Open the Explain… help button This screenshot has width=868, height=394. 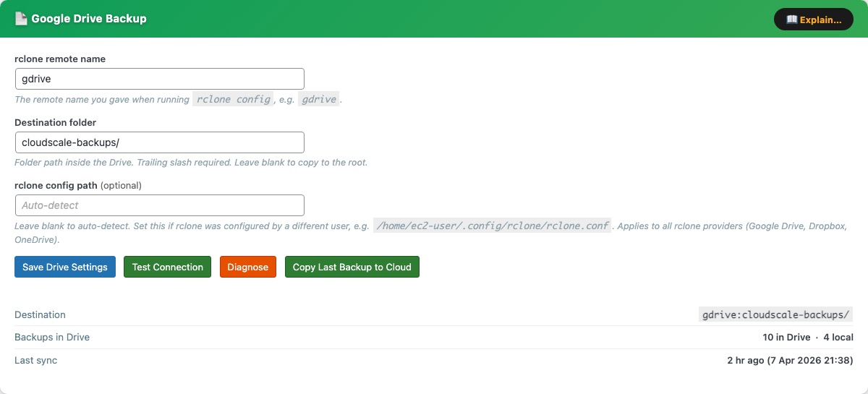click(x=813, y=20)
